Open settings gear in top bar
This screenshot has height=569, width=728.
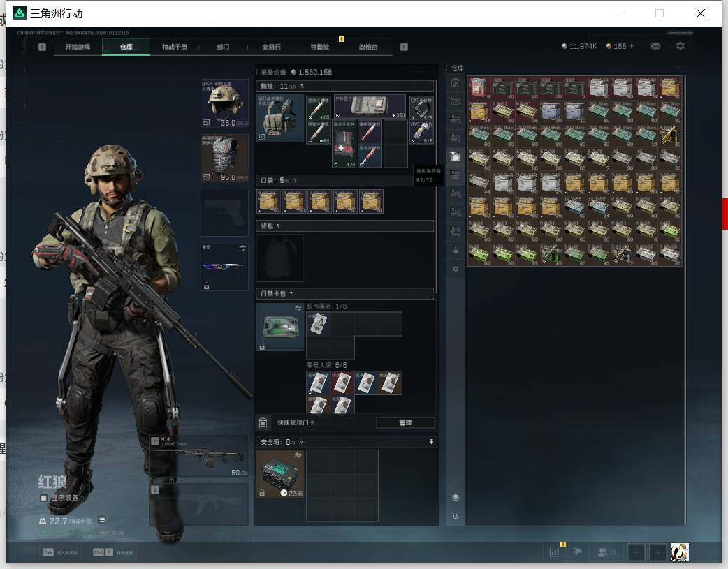tap(680, 46)
